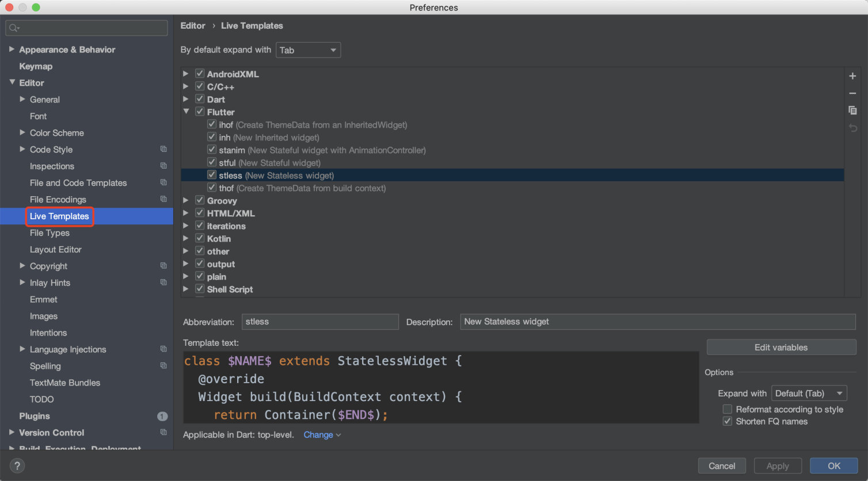Click the Plugins update count badge
Image resolution: width=868 pixels, height=481 pixels.
pos(162,416)
